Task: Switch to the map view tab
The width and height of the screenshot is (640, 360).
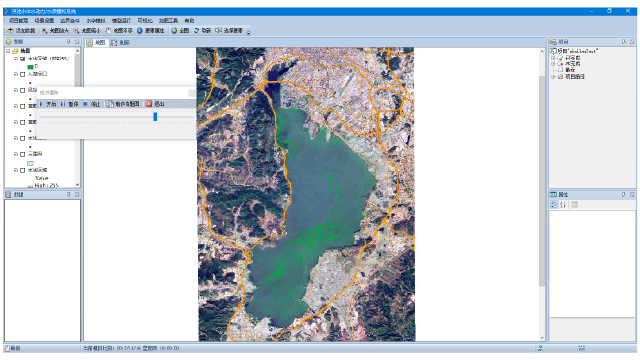Action: click(96, 42)
